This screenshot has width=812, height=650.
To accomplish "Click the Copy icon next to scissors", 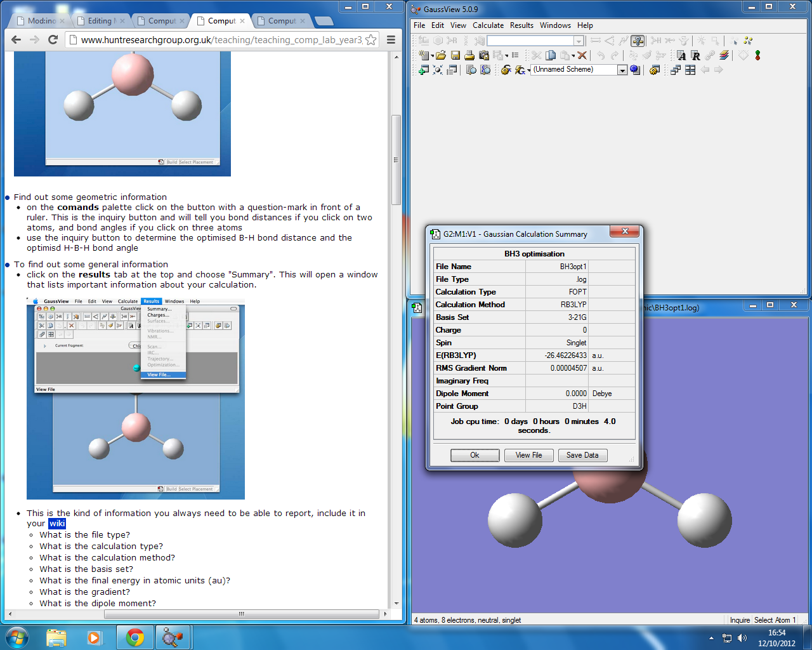I will (551, 56).
